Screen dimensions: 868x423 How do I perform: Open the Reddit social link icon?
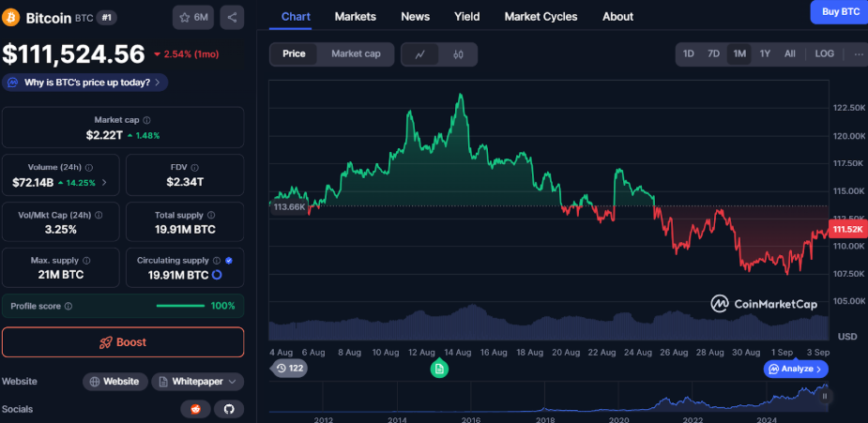pos(195,409)
